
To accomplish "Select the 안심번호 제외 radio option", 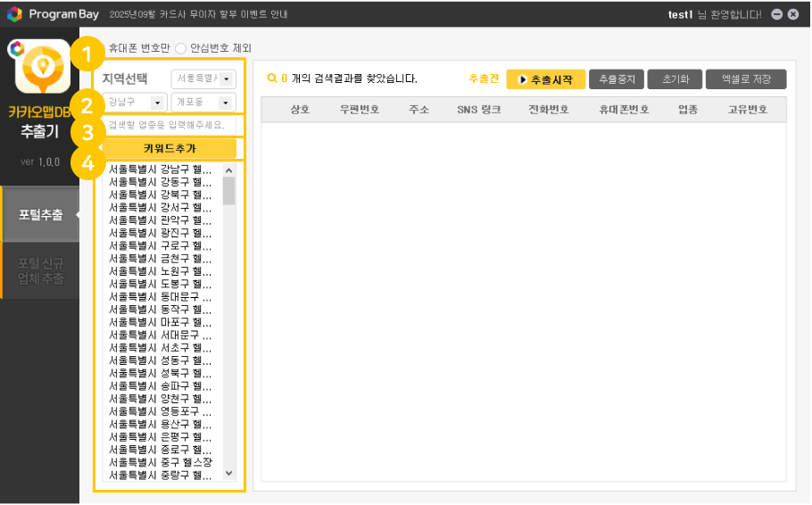I will pyautogui.click(x=181, y=47).
